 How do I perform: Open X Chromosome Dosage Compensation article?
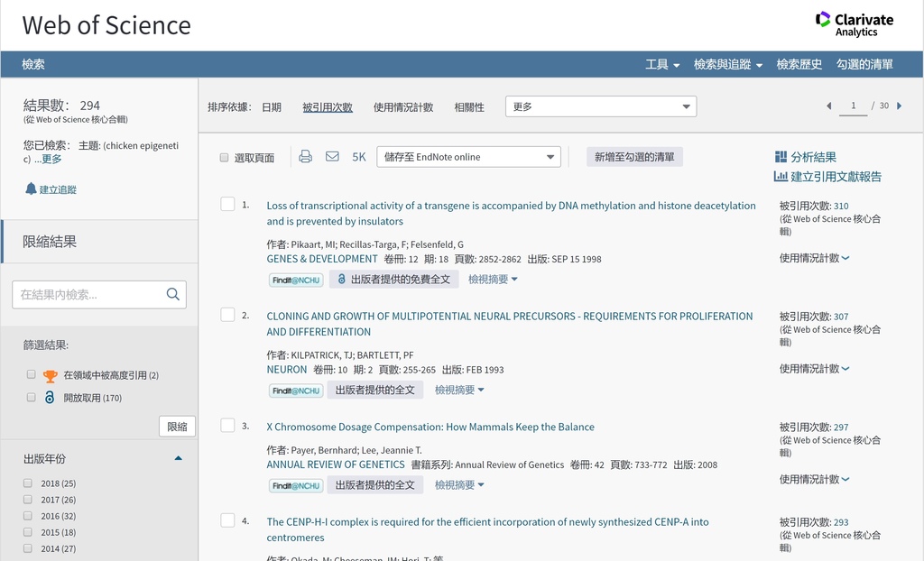tap(430, 427)
